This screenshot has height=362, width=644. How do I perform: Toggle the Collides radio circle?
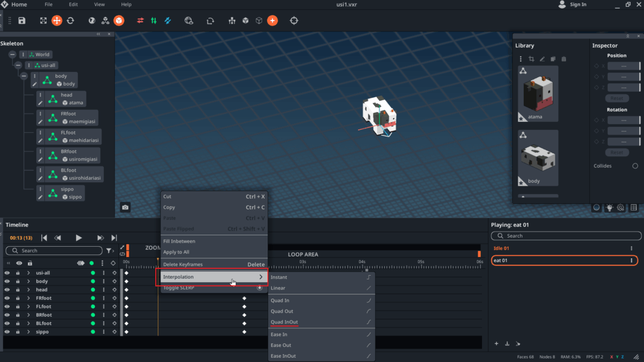click(635, 166)
